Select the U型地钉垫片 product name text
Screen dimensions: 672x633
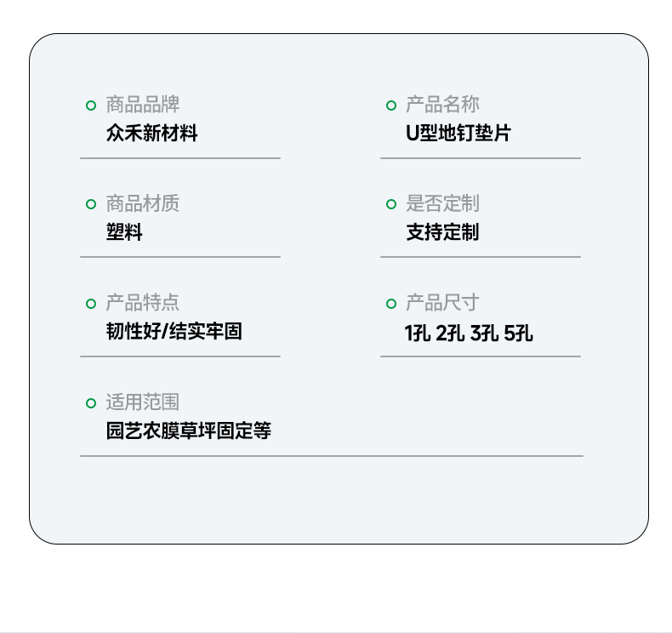coord(458,134)
